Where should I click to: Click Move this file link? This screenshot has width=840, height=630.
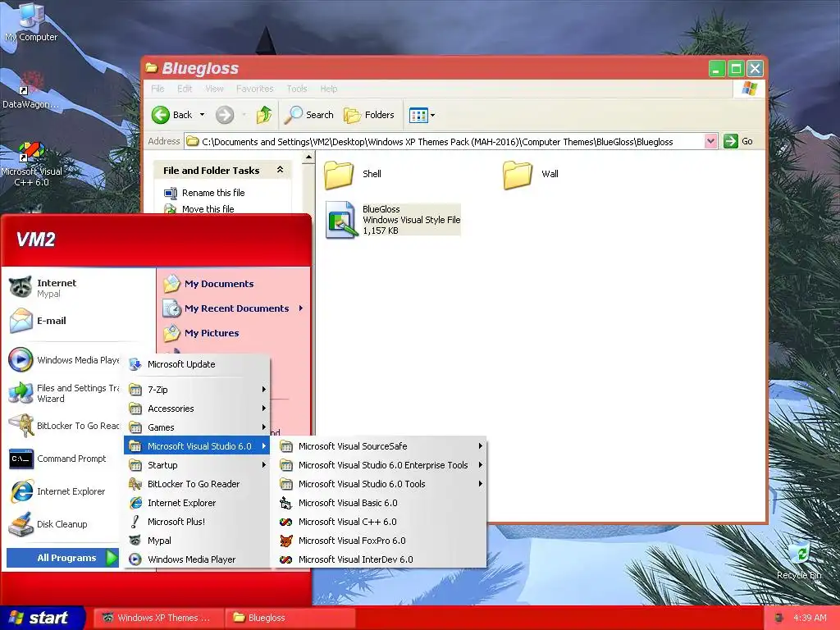208,209
